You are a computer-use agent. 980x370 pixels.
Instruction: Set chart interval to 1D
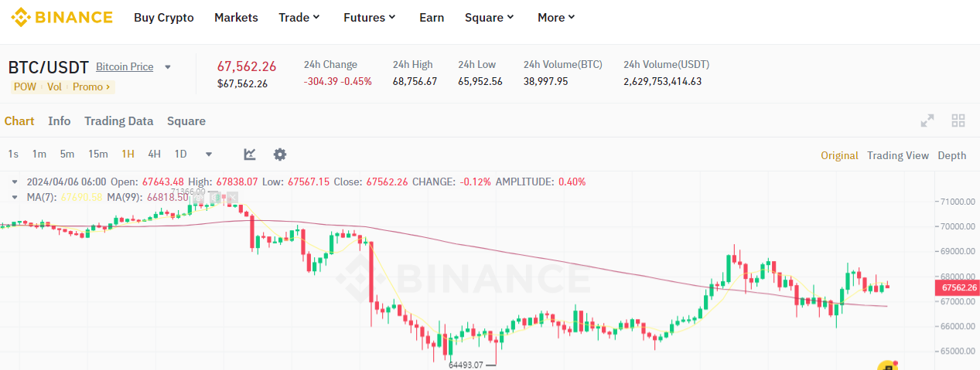click(x=180, y=154)
